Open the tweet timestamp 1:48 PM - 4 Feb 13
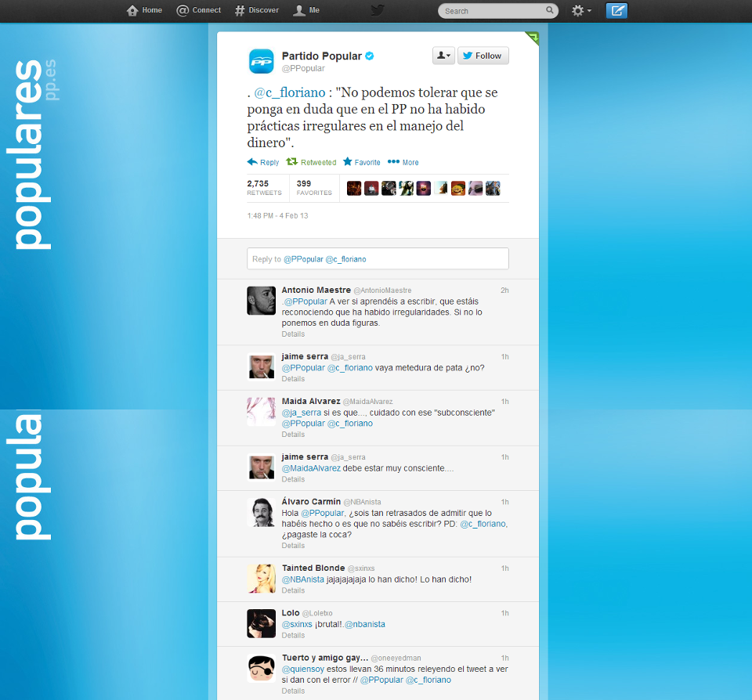The image size is (752, 700). [277, 216]
